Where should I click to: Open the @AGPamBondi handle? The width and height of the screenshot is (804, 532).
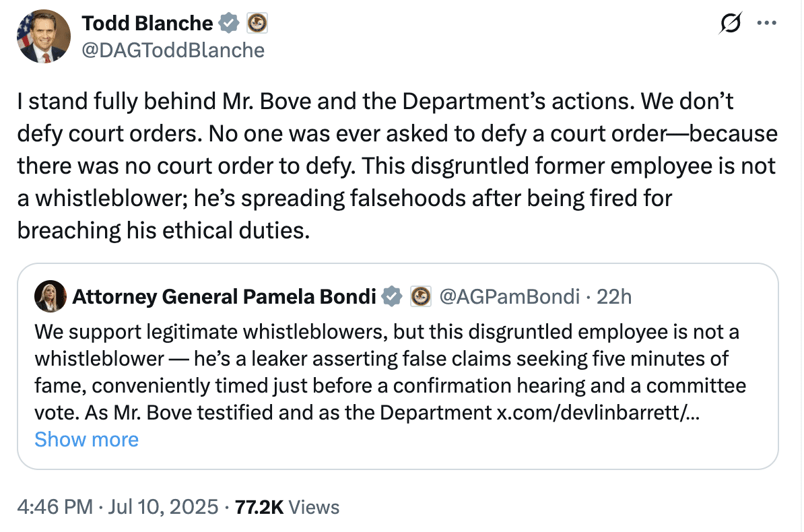coord(510,296)
